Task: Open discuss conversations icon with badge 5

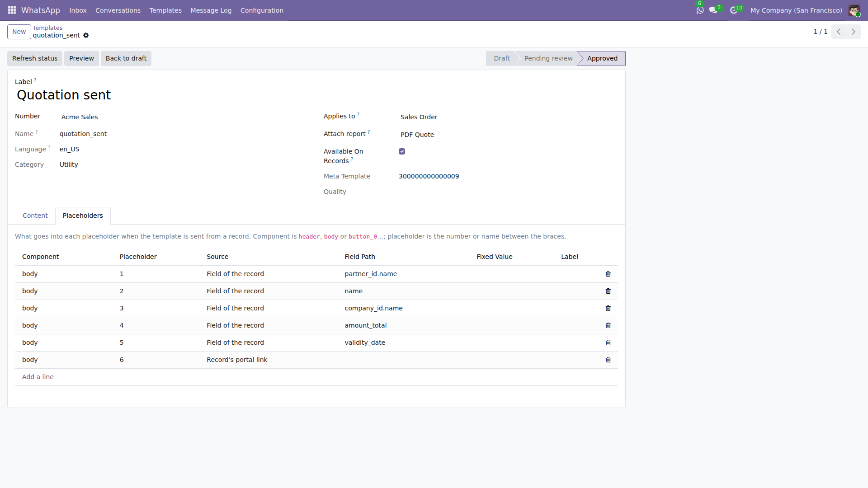Action: click(713, 10)
